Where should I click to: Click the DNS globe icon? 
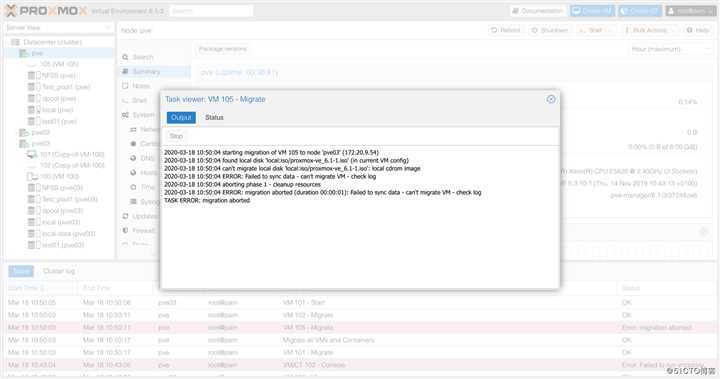133,158
